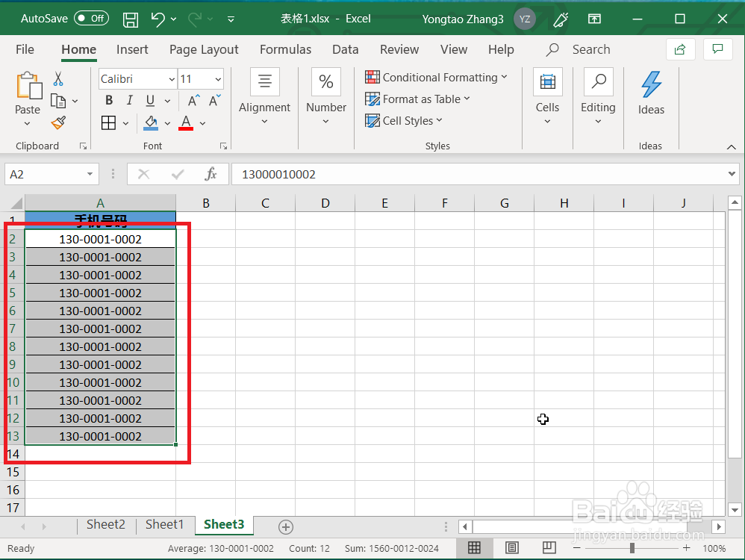Click the New Sheet plus button

click(x=285, y=526)
